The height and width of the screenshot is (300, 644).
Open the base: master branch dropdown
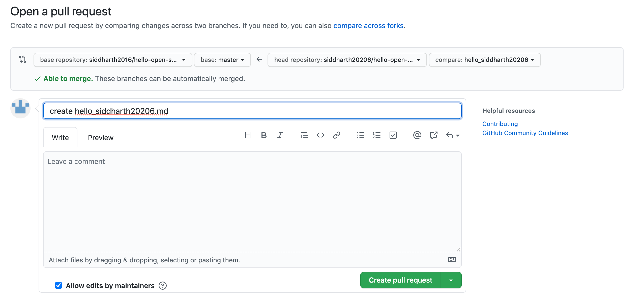coord(222,60)
